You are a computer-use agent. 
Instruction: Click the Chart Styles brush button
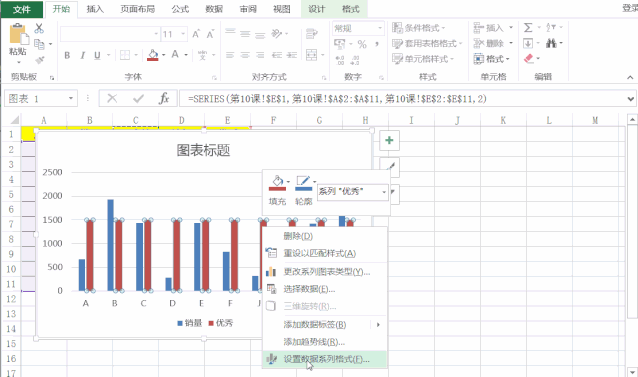390,167
